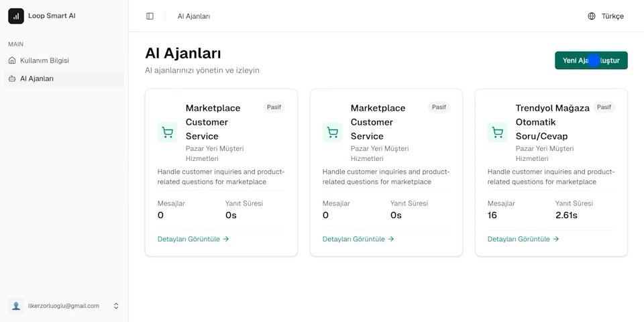
Task: Click Pasif badge on first Marketplace card
Action: tap(274, 107)
